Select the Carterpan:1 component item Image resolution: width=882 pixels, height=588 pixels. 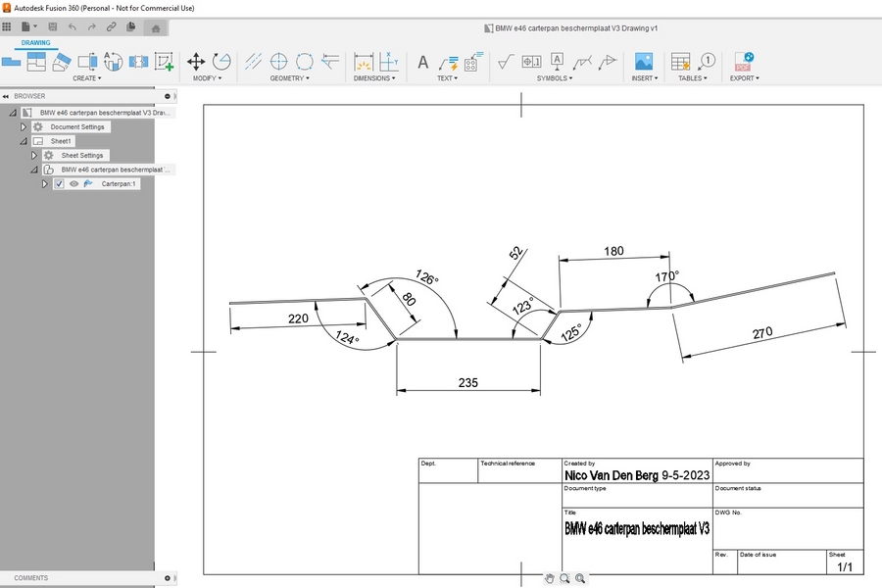[x=119, y=183]
